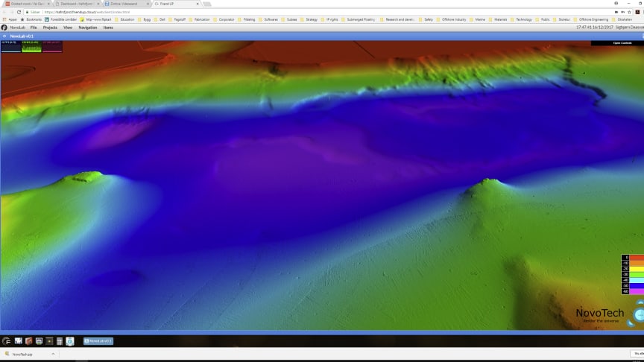This screenshot has height=362, width=644.
Task: Click the Friend logo in NovoLab menu bar
Action: pyautogui.click(x=4, y=28)
